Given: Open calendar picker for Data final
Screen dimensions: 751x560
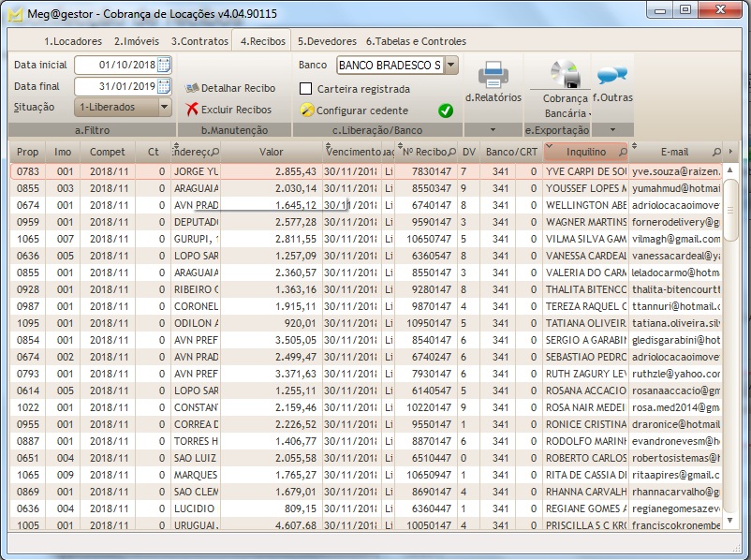Looking at the screenshot, I should coord(165,86).
